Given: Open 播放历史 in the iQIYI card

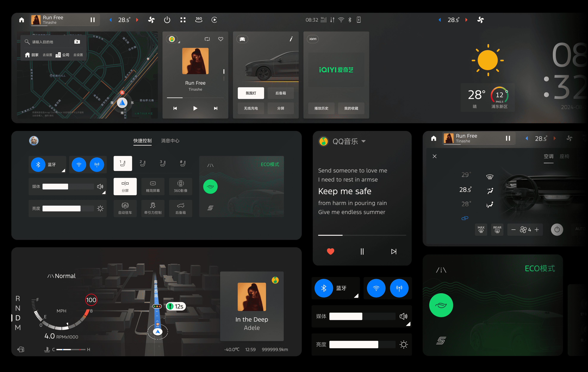Looking at the screenshot, I should click(321, 108).
